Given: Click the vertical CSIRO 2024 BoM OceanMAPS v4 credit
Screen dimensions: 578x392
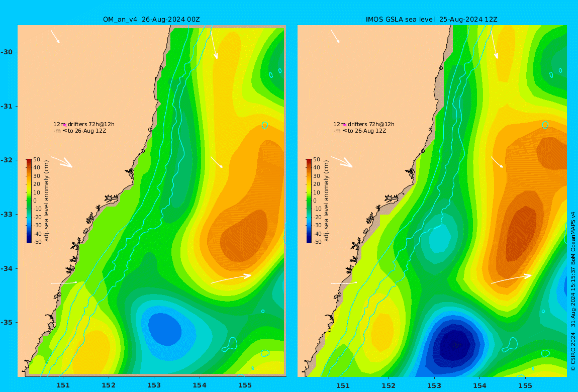Looking at the screenshot, I should (573, 291).
